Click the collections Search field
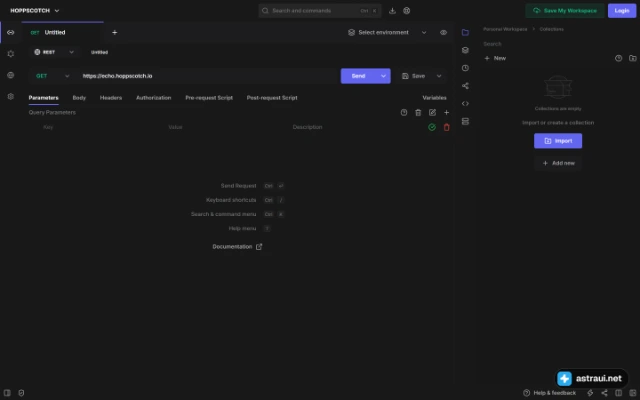This screenshot has width=640, height=400. click(x=559, y=44)
